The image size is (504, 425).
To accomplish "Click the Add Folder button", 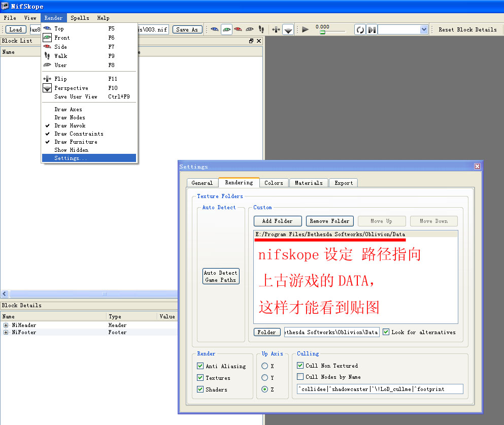I will coord(278,221).
